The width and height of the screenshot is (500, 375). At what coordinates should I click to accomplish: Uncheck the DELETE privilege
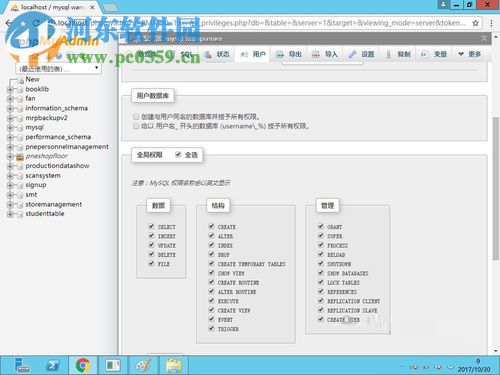click(151, 254)
